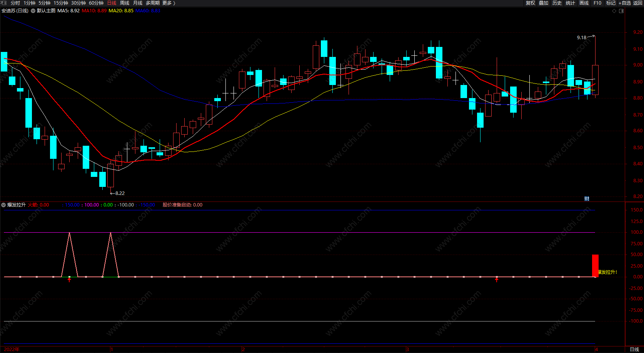Click the 日线 label at bottom-right
Screen dimensions: 644x353
(x=634, y=350)
